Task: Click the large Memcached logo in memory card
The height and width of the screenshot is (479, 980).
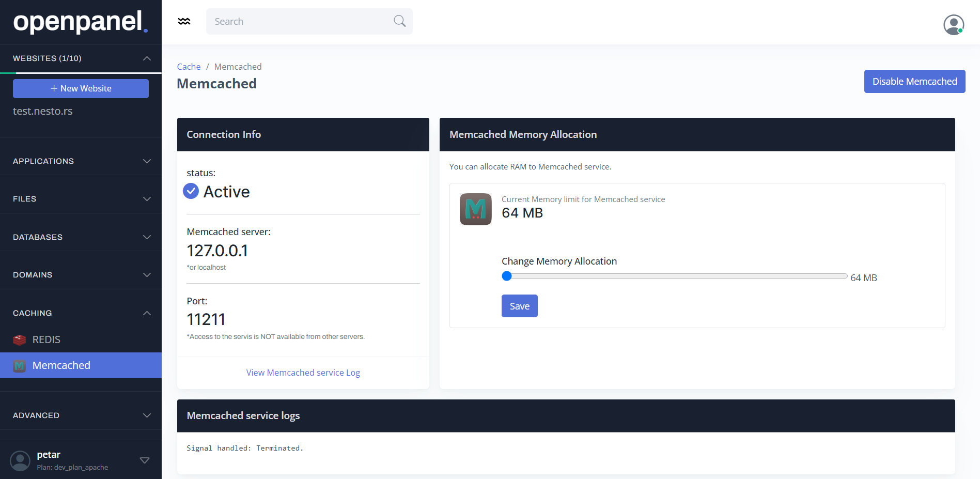Action: point(475,209)
